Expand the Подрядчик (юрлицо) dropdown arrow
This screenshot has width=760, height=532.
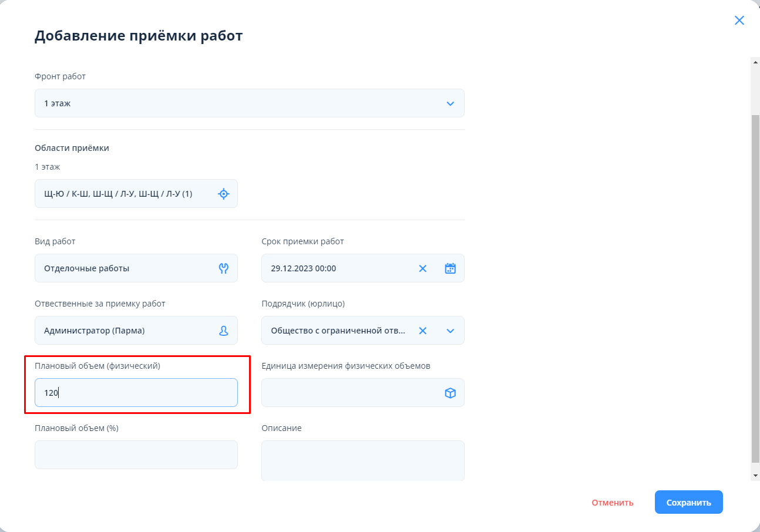pos(450,331)
